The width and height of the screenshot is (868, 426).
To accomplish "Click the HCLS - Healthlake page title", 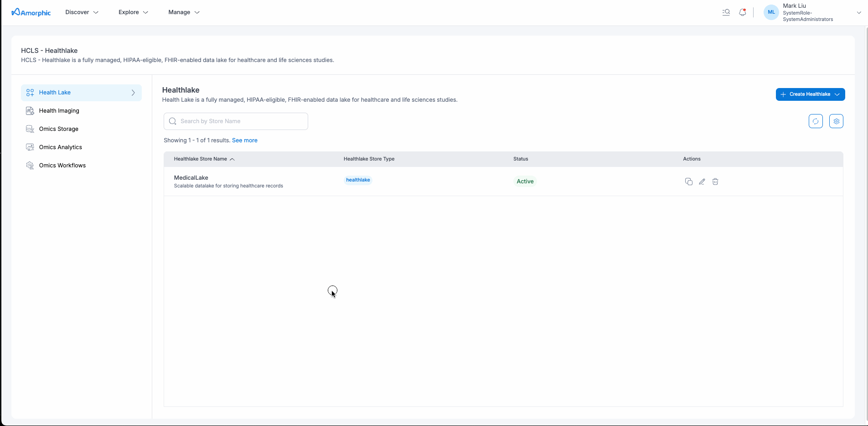I will click(49, 51).
